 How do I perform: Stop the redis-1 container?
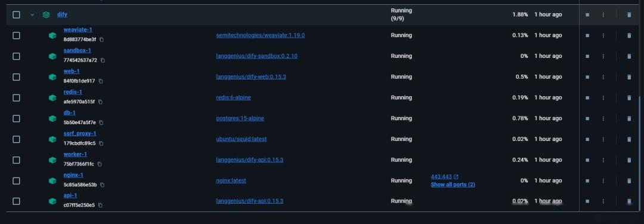pos(587,97)
